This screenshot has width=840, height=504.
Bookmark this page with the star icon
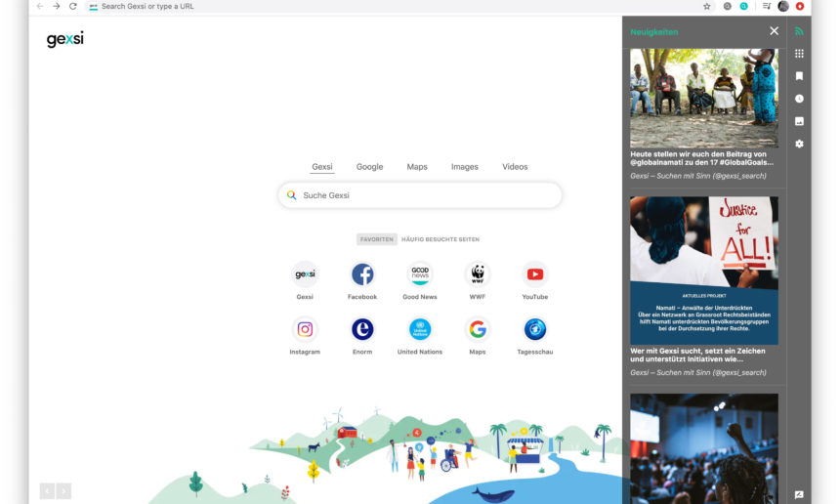tap(706, 7)
